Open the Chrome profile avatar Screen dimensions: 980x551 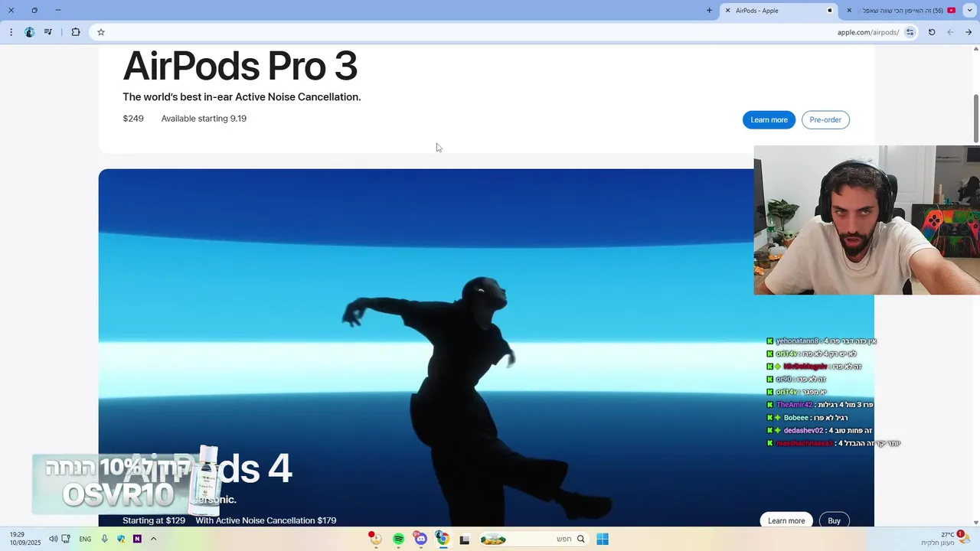click(x=29, y=32)
